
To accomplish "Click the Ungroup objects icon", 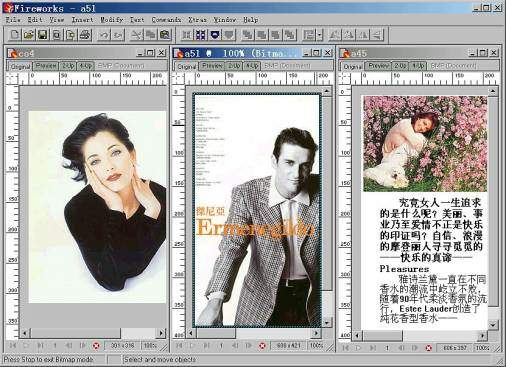I will coord(201,34).
